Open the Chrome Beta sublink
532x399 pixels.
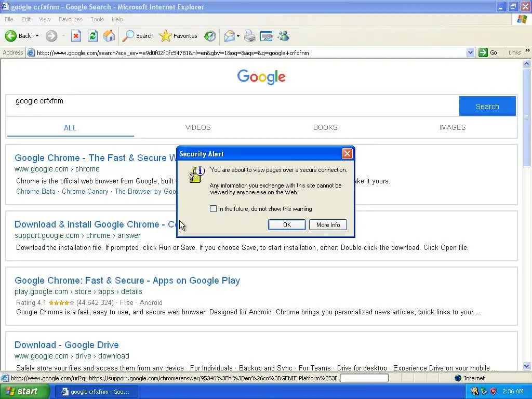[36, 191]
